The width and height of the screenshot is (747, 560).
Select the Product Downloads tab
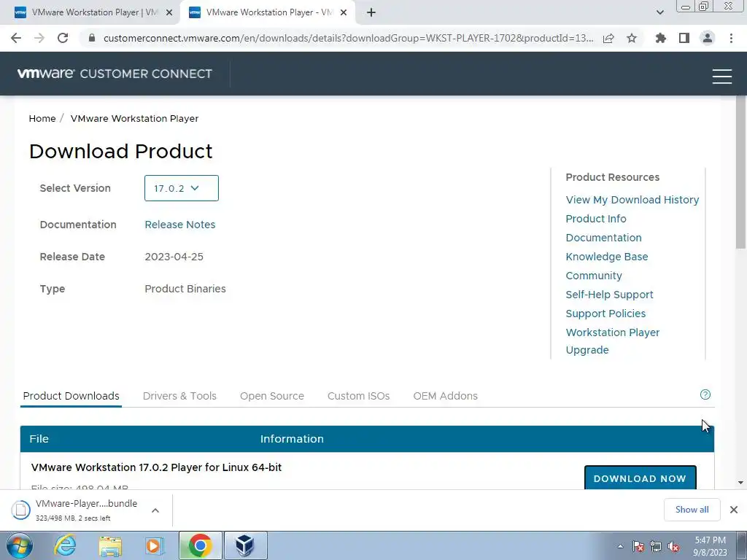pyautogui.click(x=71, y=396)
